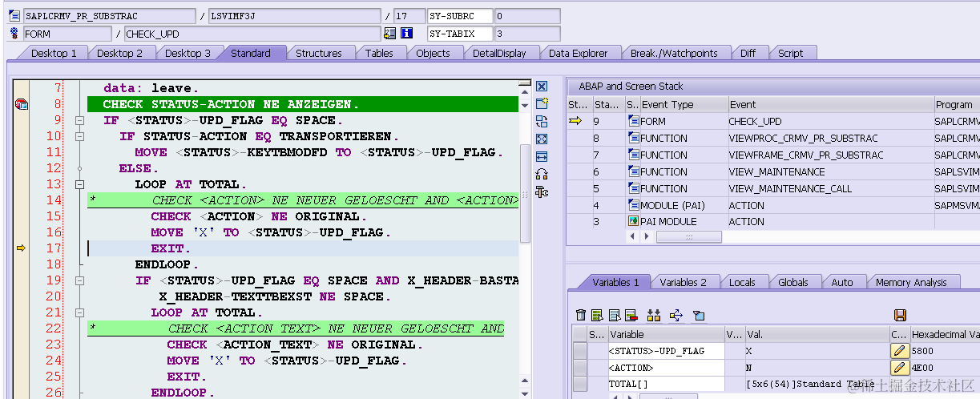Click the navigate-to-source icon after CHECK_UPD field
Viewport: 980px width, 399px height.
click(x=390, y=34)
